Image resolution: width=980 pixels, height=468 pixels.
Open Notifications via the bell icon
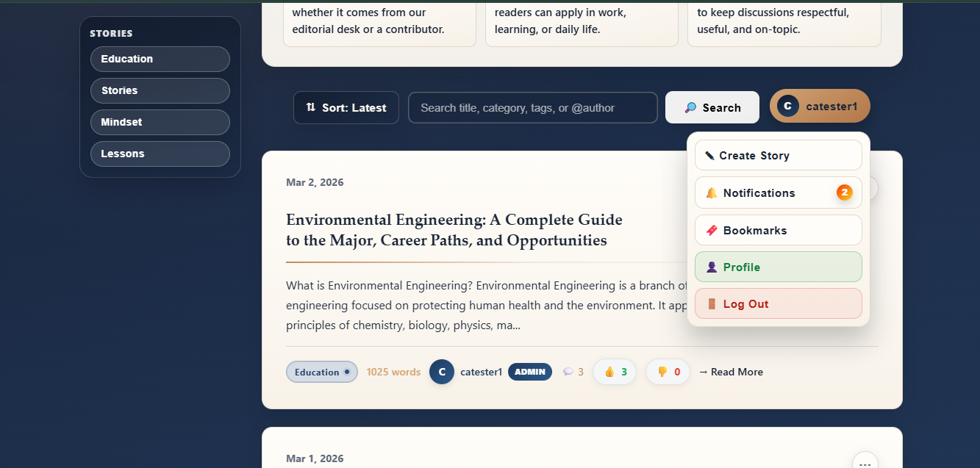click(x=711, y=193)
